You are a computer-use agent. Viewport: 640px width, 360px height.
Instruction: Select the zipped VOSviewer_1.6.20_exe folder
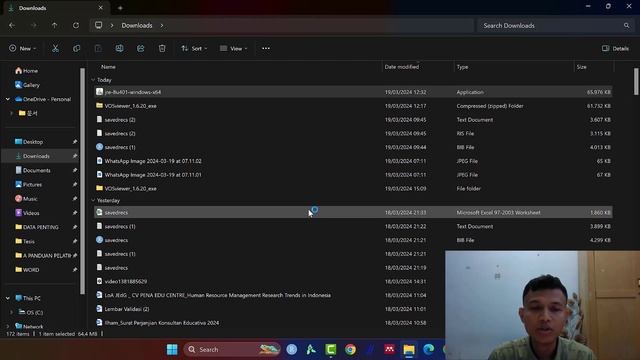[x=353, y=106]
